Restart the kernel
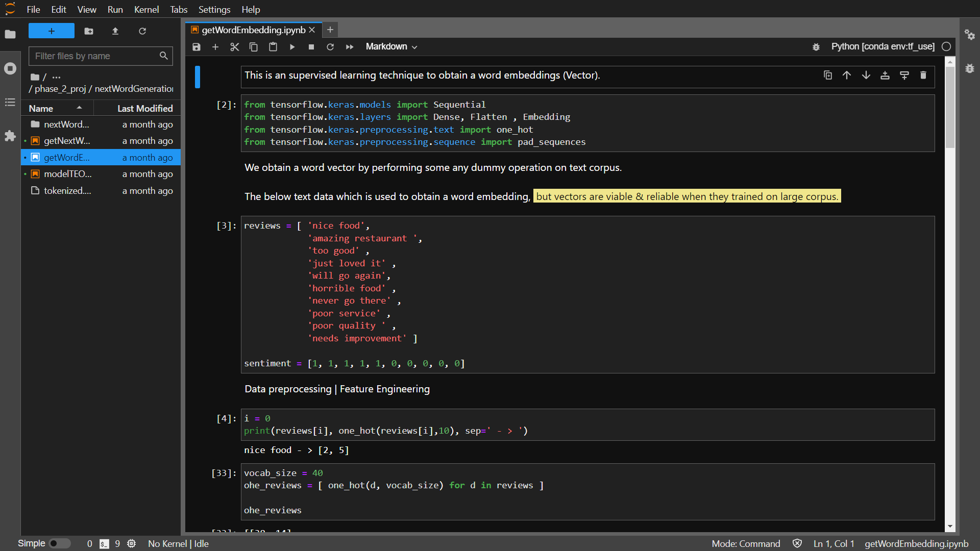 point(330,47)
